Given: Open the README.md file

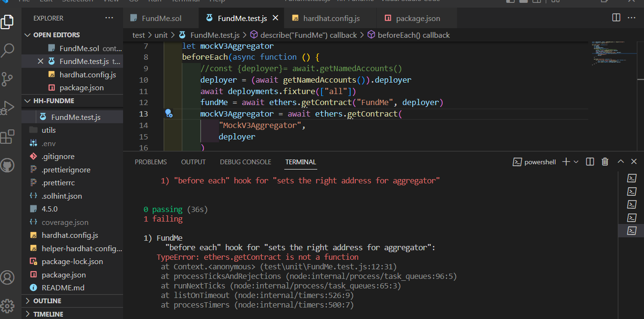Looking at the screenshot, I should [72, 287].
